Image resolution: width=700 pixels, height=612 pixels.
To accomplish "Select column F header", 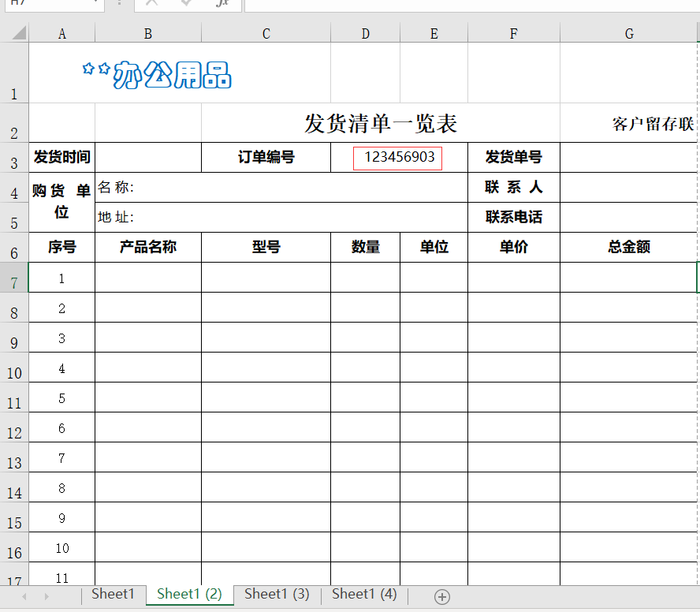I will [514, 33].
